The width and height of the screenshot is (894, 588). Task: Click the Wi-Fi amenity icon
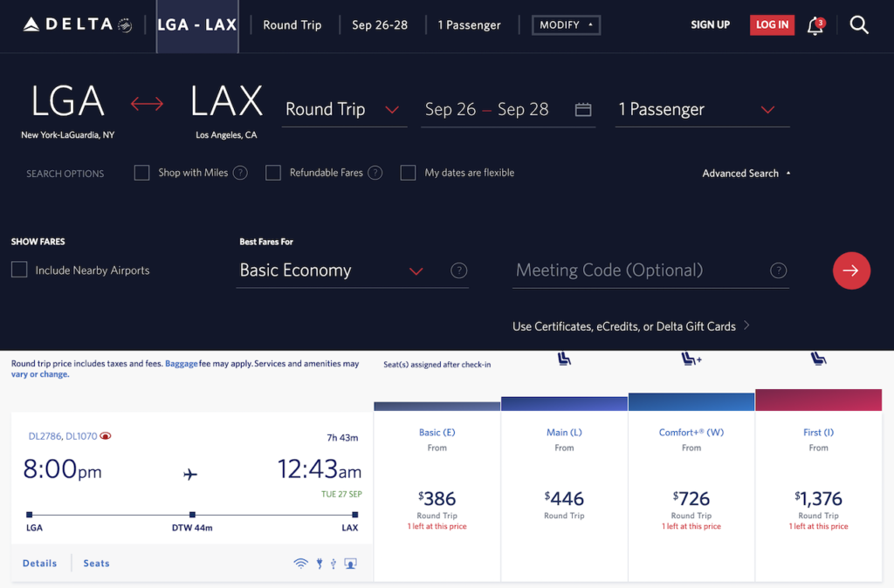(x=300, y=564)
